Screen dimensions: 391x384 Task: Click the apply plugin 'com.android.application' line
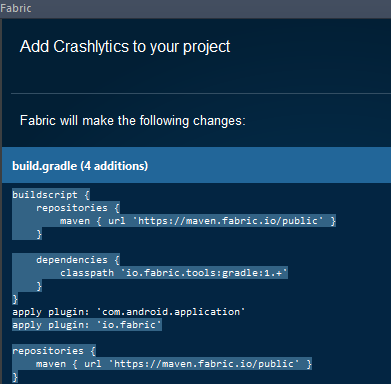point(129,312)
